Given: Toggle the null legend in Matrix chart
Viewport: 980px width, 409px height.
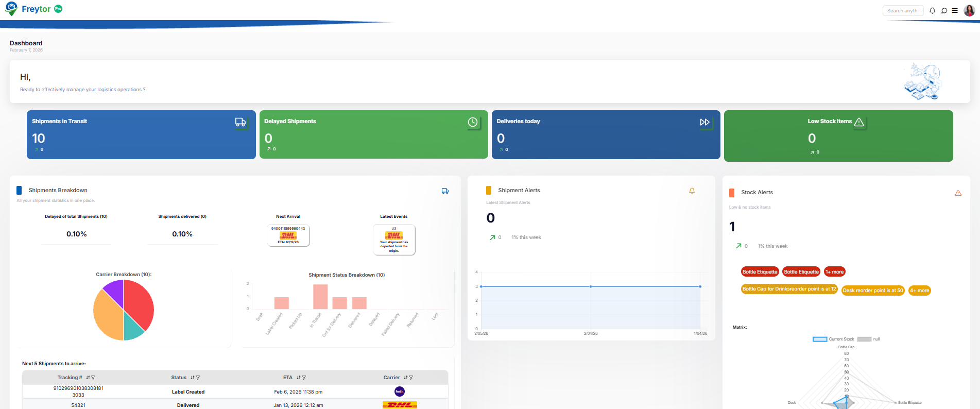Looking at the screenshot, I should [869, 339].
